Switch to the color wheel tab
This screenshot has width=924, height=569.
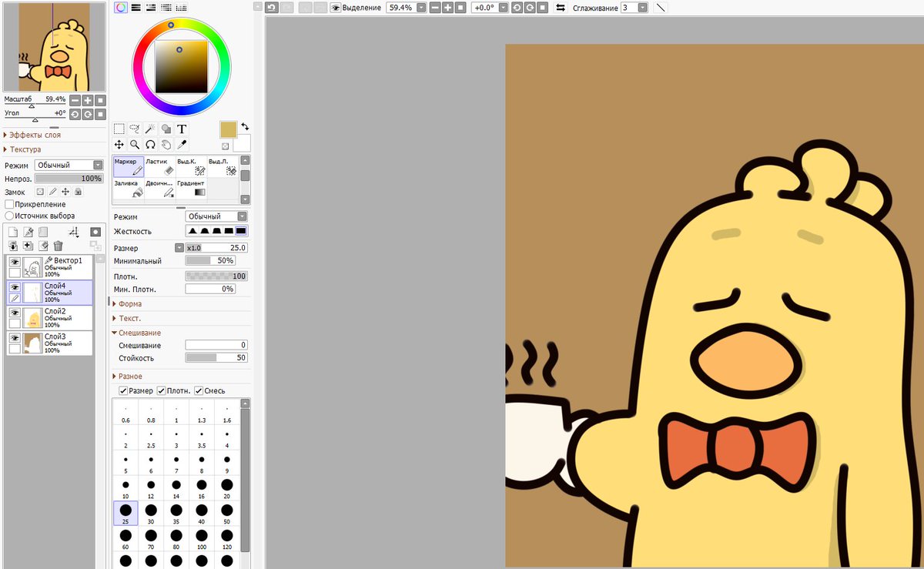pyautogui.click(x=120, y=7)
